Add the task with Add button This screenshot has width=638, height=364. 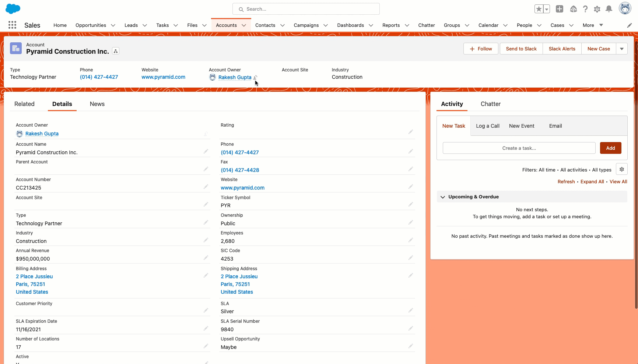click(611, 148)
